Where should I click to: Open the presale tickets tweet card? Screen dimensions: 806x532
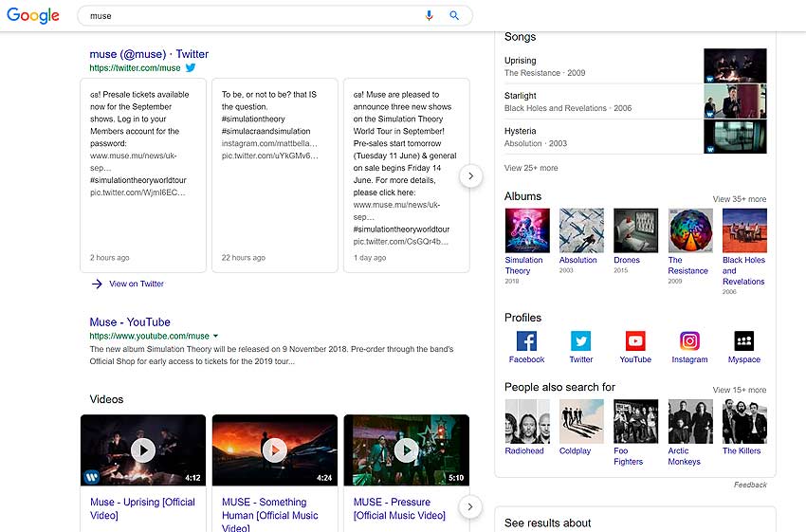[143, 175]
